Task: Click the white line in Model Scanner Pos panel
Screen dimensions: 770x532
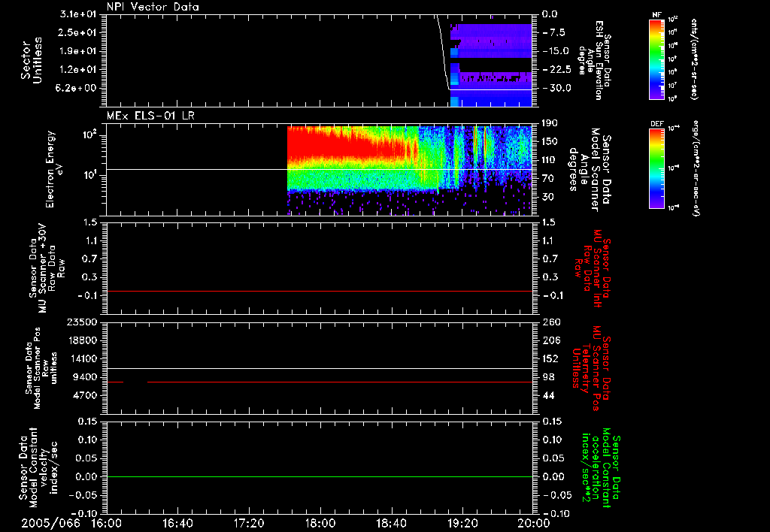Action: coord(319,368)
